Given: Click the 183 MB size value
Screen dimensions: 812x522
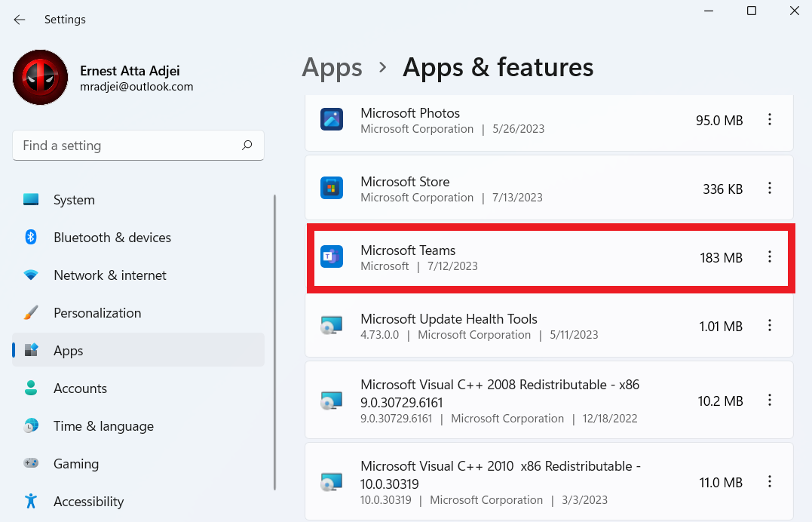Looking at the screenshot, I should pos(722,258).
